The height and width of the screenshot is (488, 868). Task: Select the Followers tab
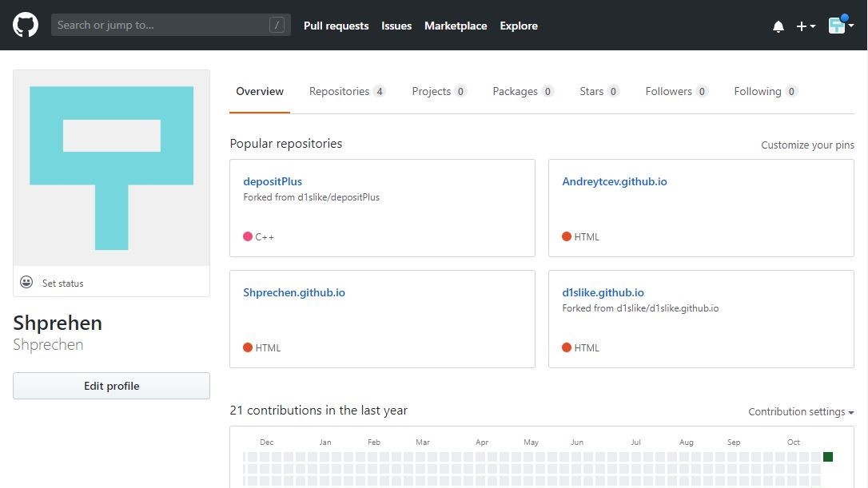tap(675, 91)
